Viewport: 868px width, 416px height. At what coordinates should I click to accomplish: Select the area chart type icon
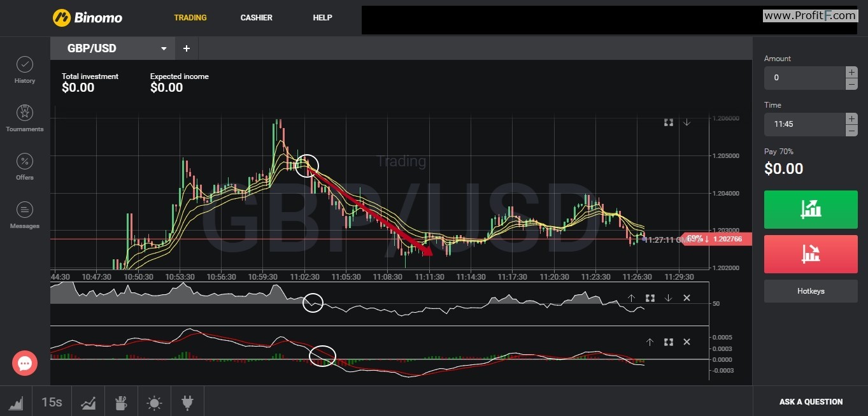pos(16,402)
